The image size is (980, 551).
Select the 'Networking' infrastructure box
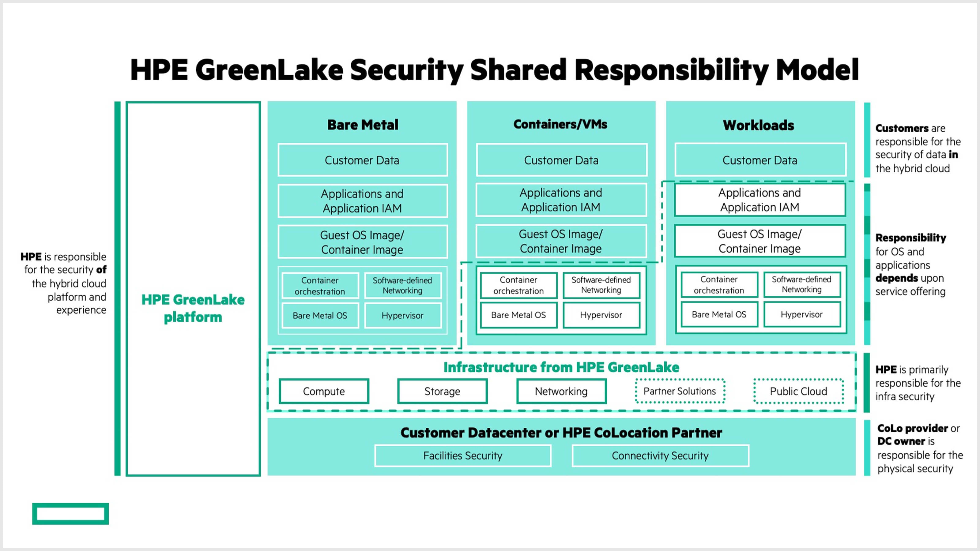click(562, 391)
